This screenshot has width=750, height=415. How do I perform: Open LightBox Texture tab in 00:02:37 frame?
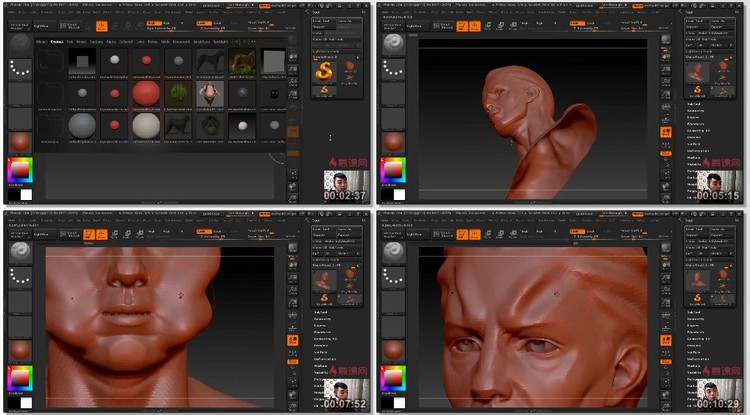pos(97,42)
